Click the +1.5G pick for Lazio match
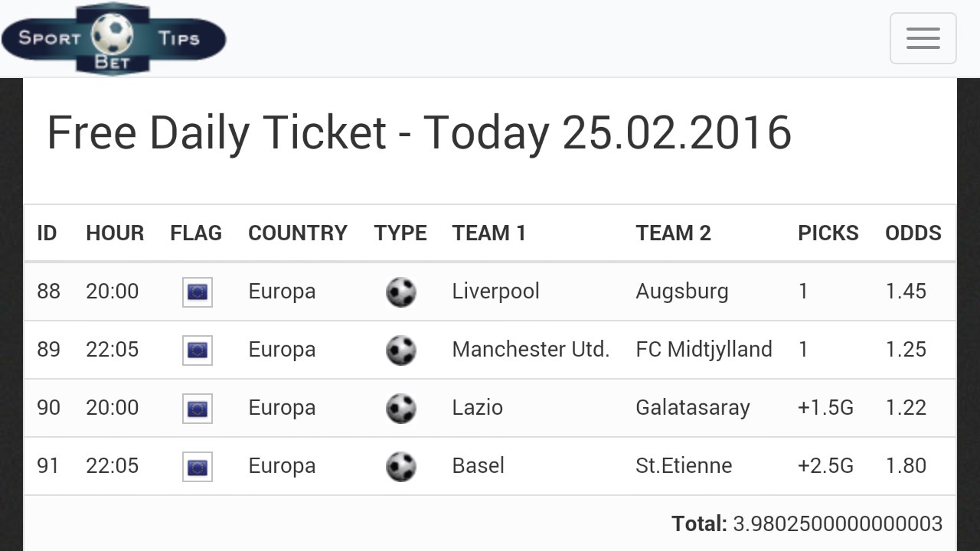The width and height of the screenshot is (980, 551). click(825, 408)
